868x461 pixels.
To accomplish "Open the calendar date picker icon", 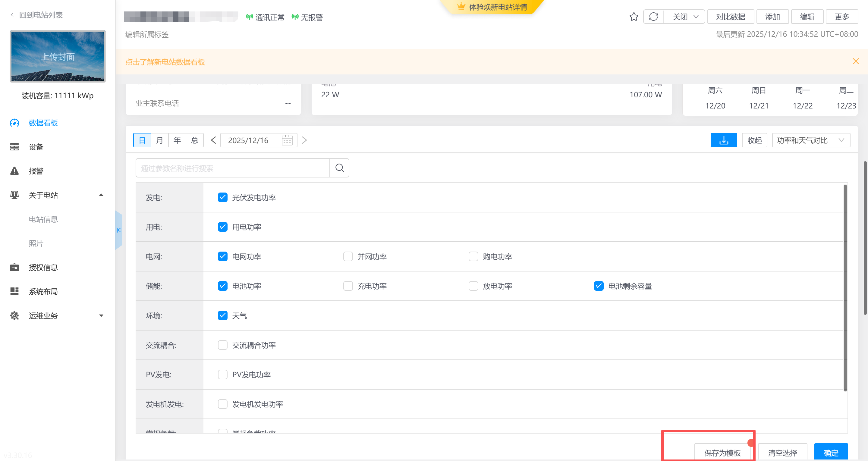I will (287, 140).
